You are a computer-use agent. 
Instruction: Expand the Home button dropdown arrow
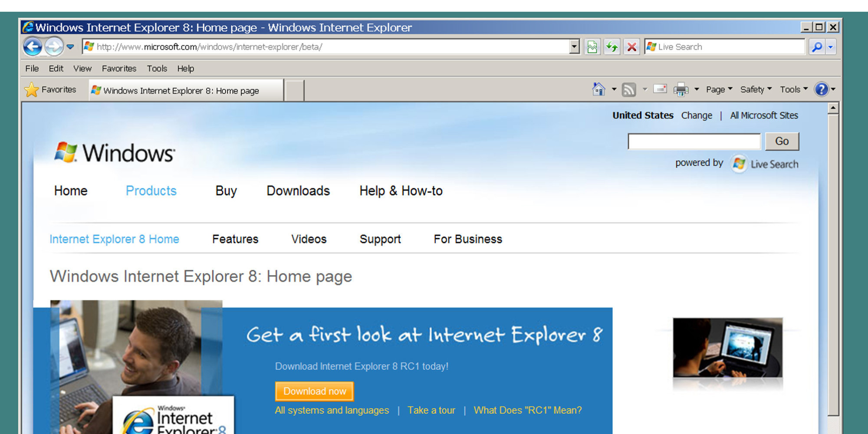click(x=614, y=89)
